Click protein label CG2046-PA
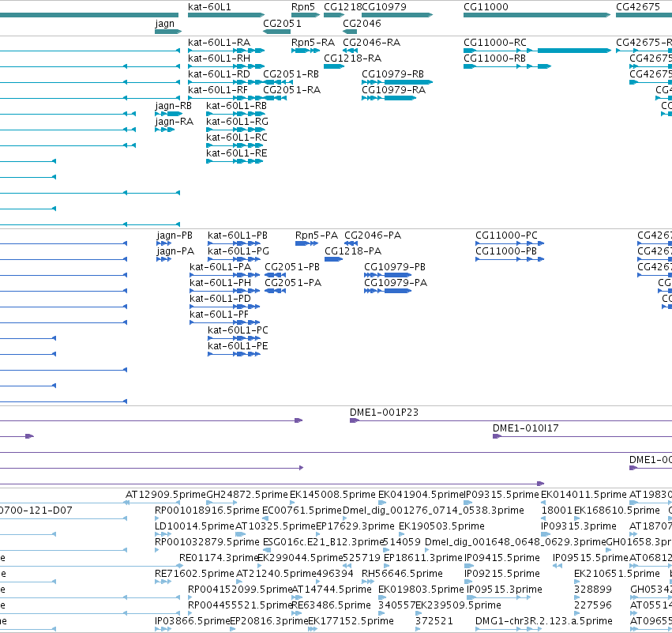This screenshot has width=672, height=633. [373, 235]
